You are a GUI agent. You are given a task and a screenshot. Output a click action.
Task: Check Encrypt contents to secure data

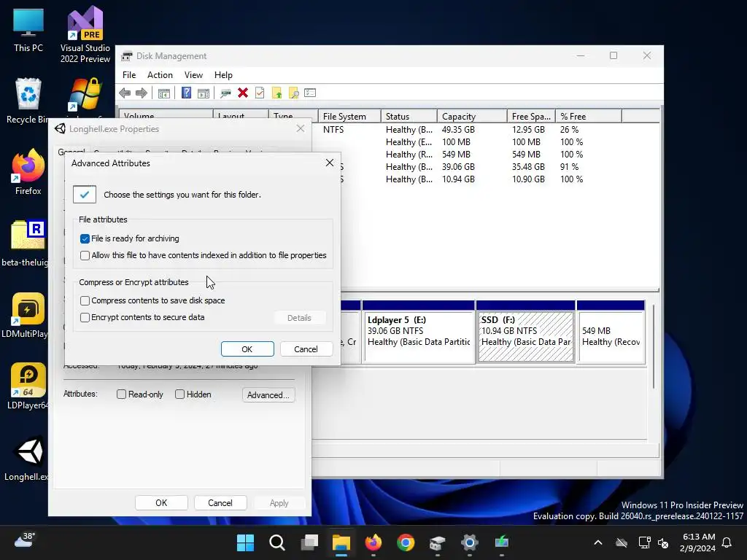(85, 318)
